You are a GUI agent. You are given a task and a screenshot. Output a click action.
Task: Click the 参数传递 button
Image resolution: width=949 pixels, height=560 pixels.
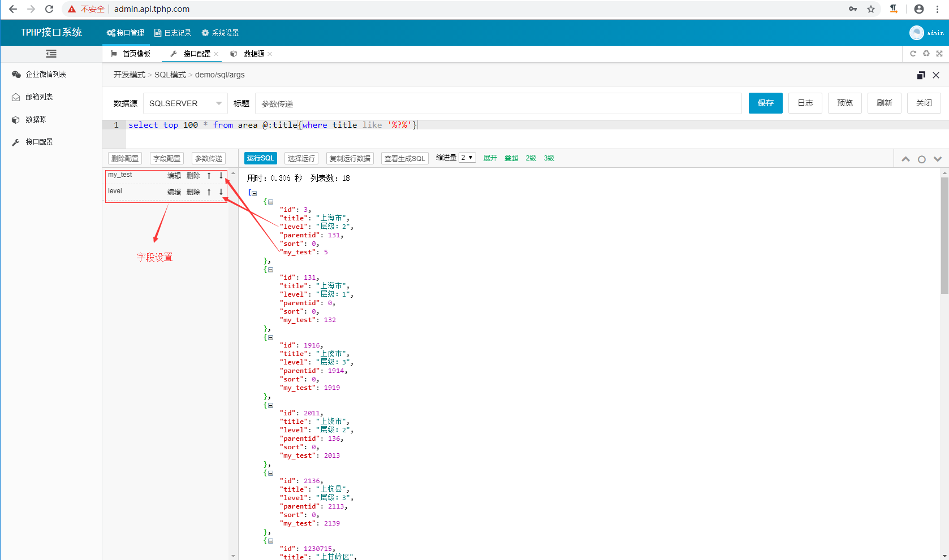[x=209, y=158]
